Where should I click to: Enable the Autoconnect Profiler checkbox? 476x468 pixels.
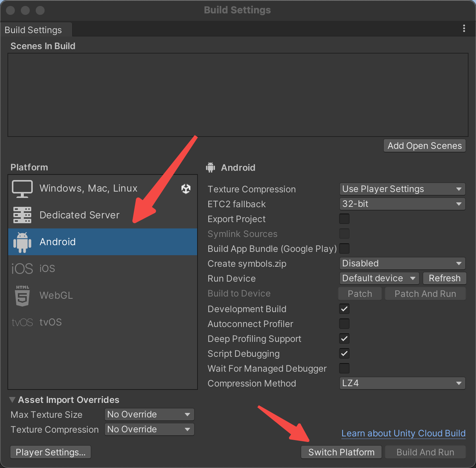(x=344, y=324)
